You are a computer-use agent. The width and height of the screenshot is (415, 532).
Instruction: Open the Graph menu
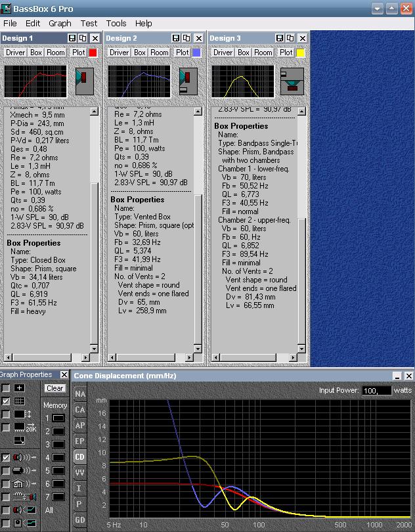click(60, 23)
